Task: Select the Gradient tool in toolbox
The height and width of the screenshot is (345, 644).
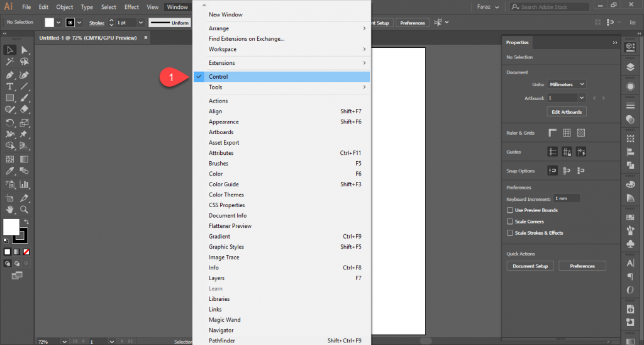Action: click(x=25, y=159)
